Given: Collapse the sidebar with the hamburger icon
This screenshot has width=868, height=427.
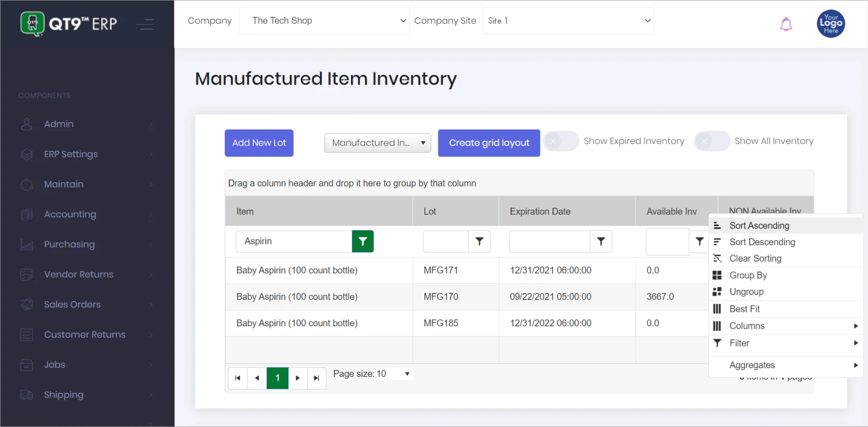Looking at the screenshot, I should click(x=145, y=24).
